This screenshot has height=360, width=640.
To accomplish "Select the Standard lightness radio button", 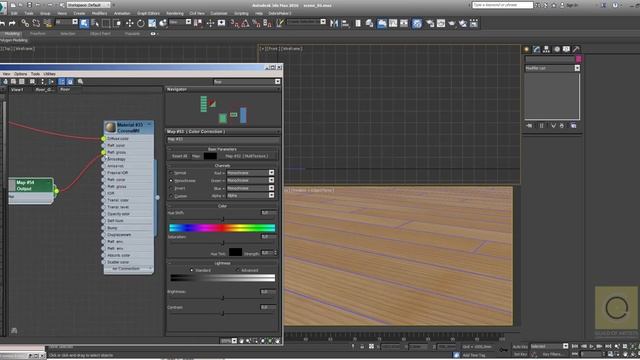I will (192, 270).
